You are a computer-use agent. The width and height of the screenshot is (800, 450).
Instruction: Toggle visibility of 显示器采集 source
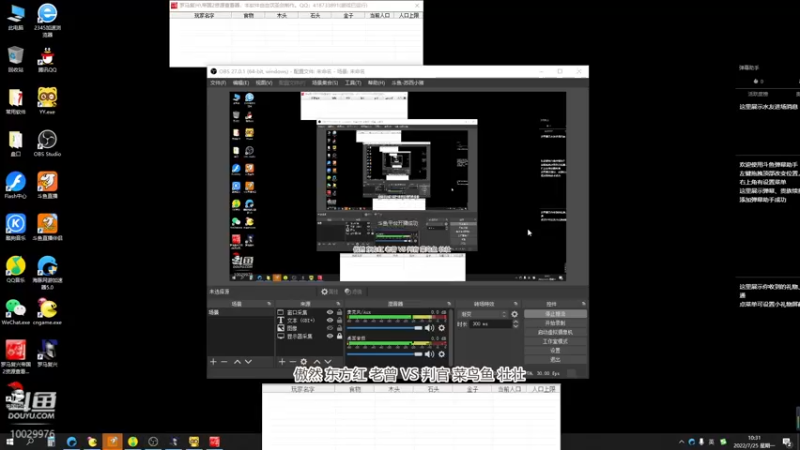tap(330, 336)
